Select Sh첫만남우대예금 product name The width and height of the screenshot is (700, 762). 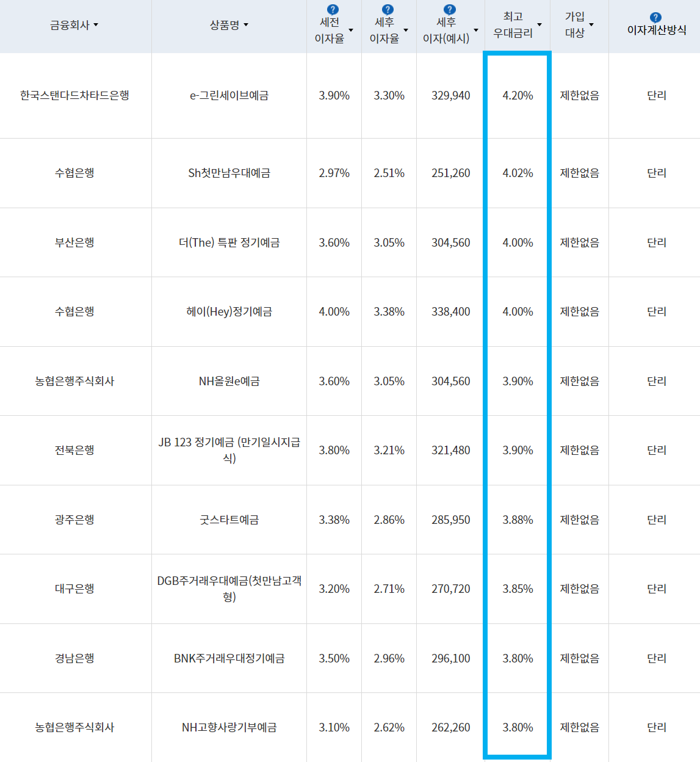229,173
